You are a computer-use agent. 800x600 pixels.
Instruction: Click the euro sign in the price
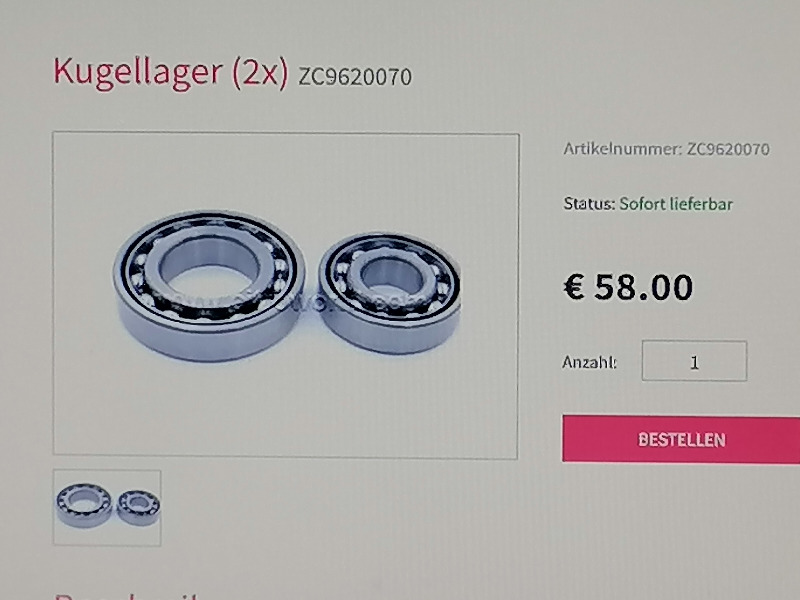pos(574,287)
